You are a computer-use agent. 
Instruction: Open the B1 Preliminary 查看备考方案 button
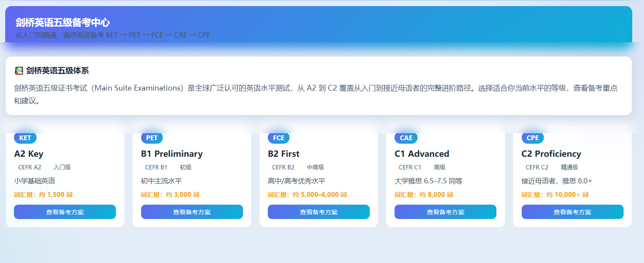(x=192, y=212)
